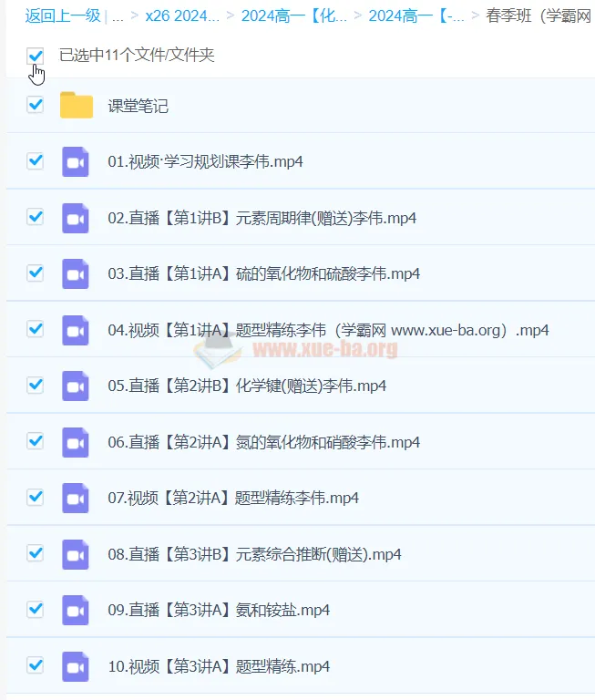Click video icon for 02.直播 元素周期律 file

[76, 218]
